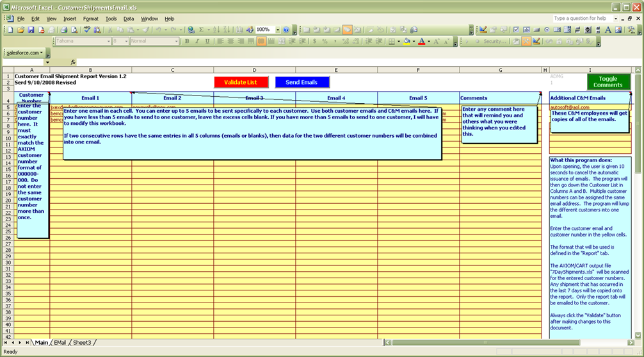Click the blue Send Emails button

coord(302,82)
